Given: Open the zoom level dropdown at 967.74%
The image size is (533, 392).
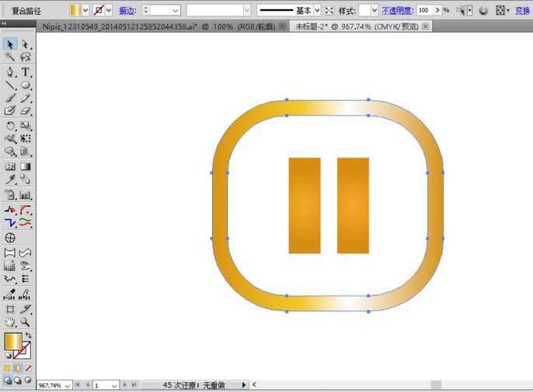Looking at the screenshot, I should (x=68, y=385).
